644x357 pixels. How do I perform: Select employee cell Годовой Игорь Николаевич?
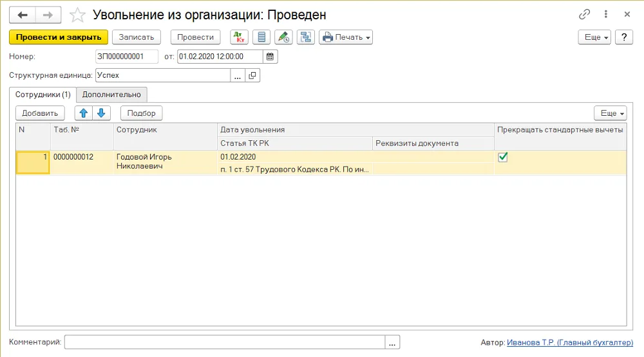pos(165,161)
